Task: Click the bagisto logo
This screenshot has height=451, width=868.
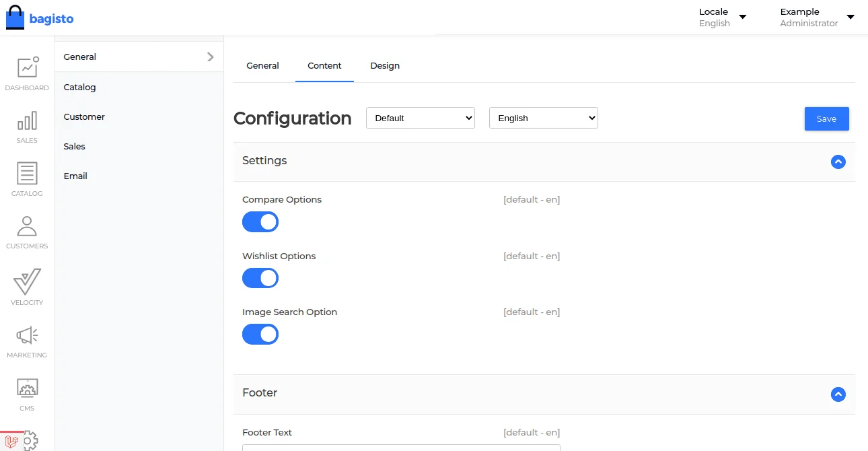Action: (40, 18)
